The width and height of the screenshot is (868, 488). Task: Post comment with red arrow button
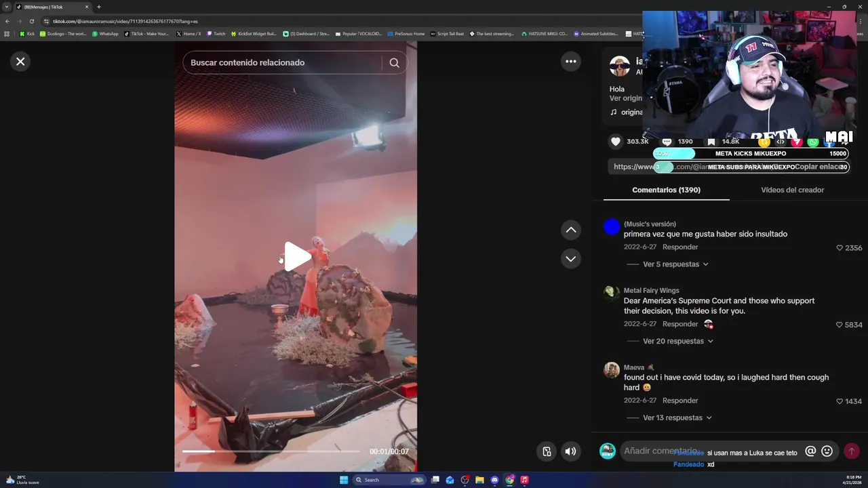point(851,451)
